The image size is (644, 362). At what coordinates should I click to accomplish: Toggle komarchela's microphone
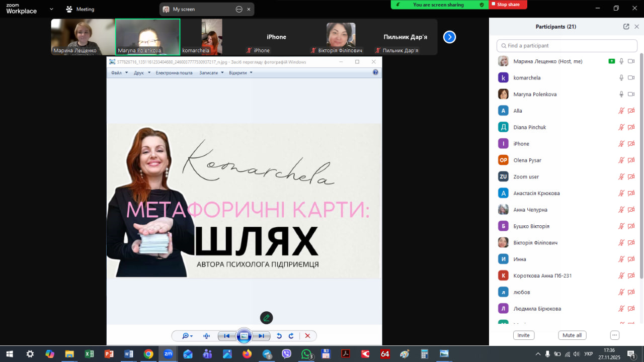point(621,78)
